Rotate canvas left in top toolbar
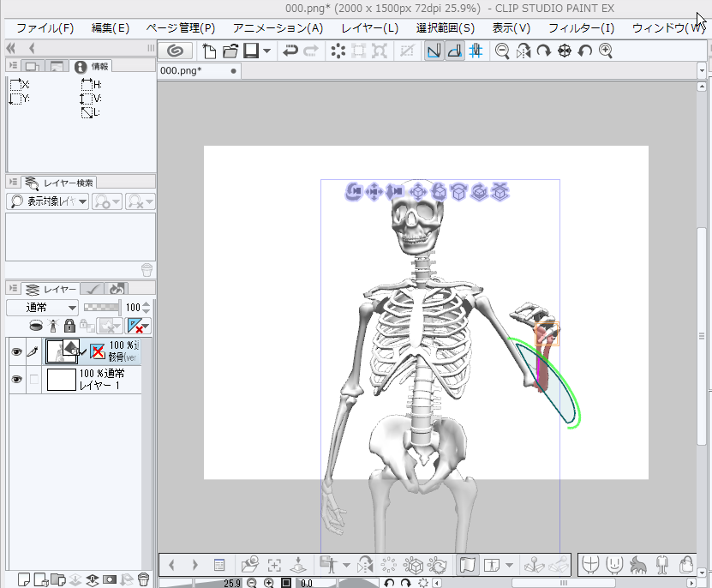The image size is (712, 588). coord(585,51)
